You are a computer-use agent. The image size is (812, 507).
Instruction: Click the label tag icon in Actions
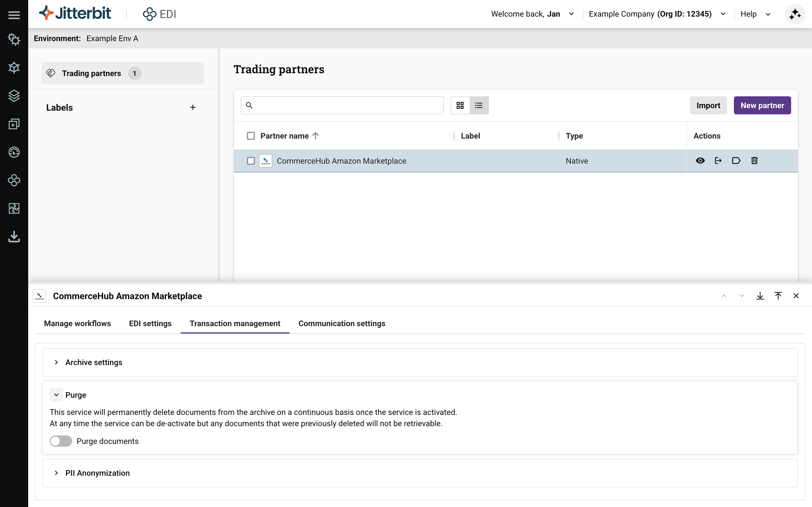point(736,161)
